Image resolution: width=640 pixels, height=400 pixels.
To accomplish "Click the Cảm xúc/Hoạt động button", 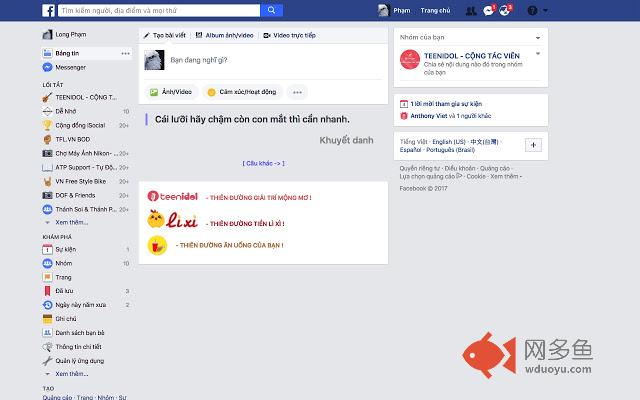I will tap(242, 92).
